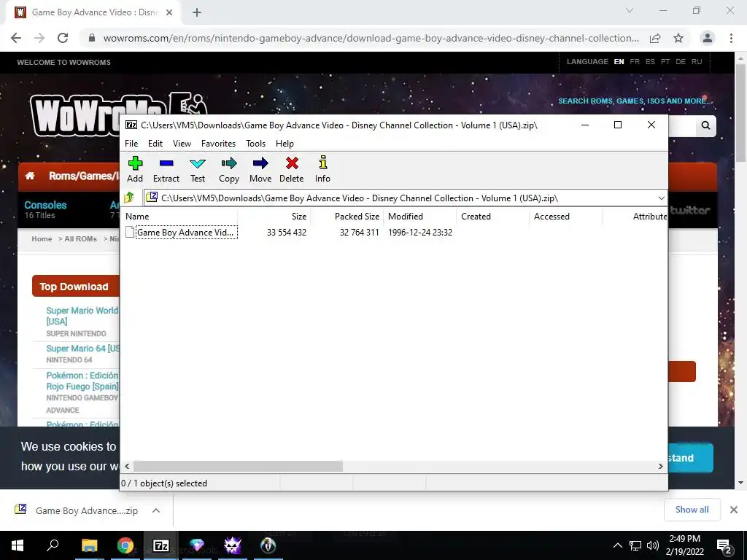The image size is (747, 560).
Task: Click the 7-Zip horizontal scrollbar thumb
Action: 238,466
